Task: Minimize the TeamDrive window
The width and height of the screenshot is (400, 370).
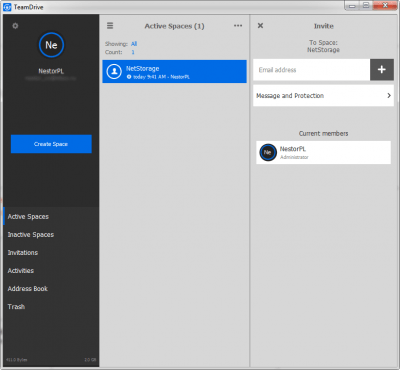Action: pos(352,6)
